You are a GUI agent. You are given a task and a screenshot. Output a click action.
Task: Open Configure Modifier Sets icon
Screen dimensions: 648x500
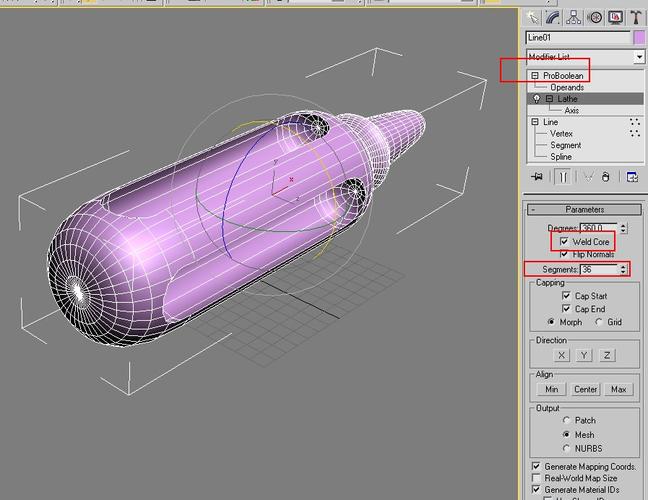[x=632, y=177]
